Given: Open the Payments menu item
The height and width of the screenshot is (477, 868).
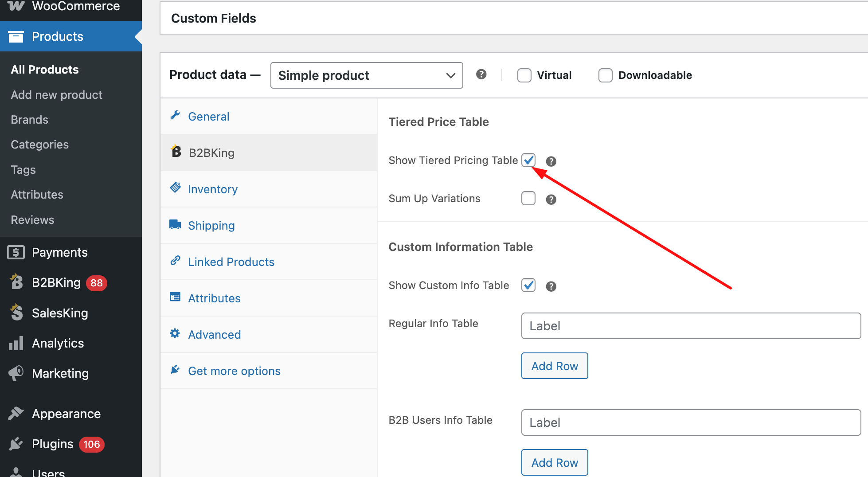Looking at the screenshot, I should 71,252.
